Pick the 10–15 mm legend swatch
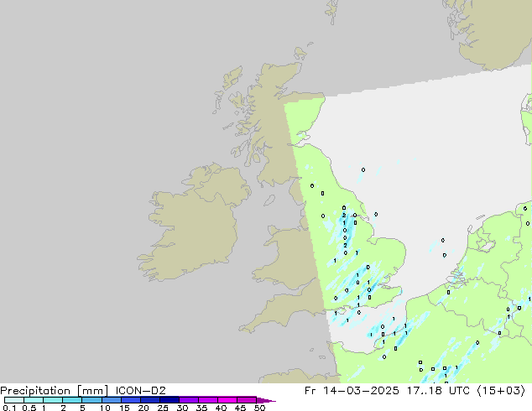The height and width of the screenshot is (411, 532). [111, 400]
